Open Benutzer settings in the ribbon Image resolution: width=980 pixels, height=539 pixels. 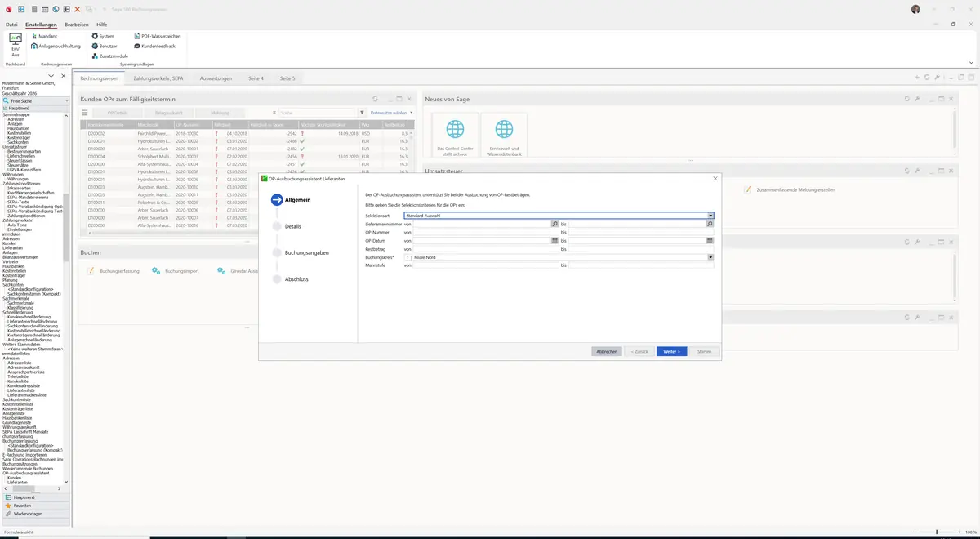point(105,46)
